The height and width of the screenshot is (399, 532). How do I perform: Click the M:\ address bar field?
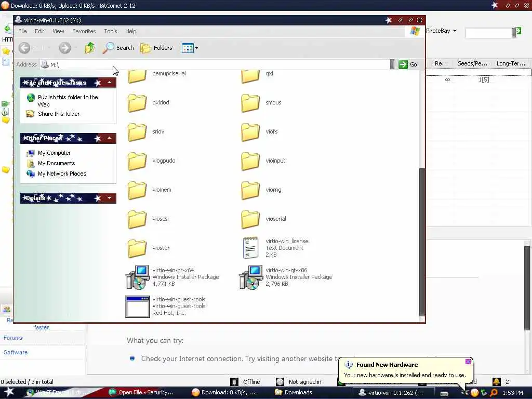tap(215, 64)
